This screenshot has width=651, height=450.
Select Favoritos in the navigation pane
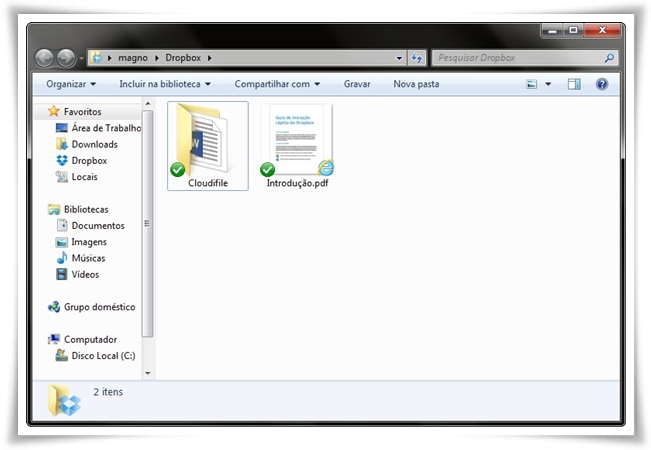click(x=83, y=112)
